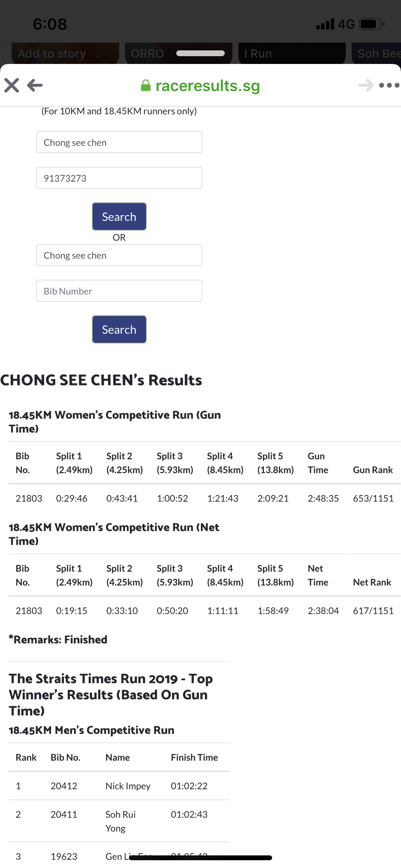The image size is (401, 868).
Task: Tap the raceresults.sg address bar
Action: coord(200,86)
